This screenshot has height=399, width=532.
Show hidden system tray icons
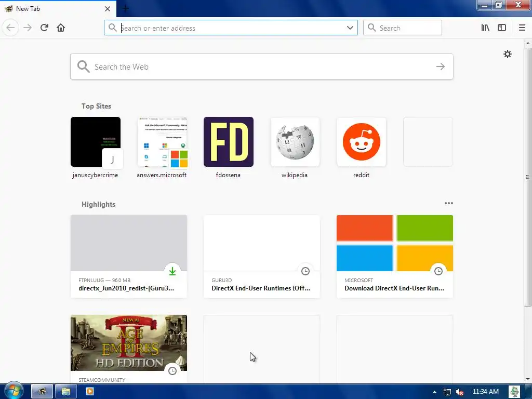pos(434,392)
